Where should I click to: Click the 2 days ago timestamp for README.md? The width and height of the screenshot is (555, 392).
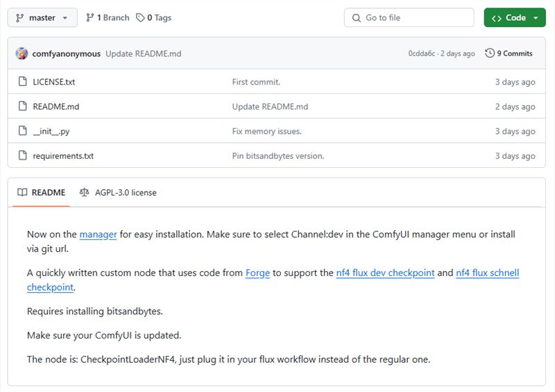click(515, 107)
